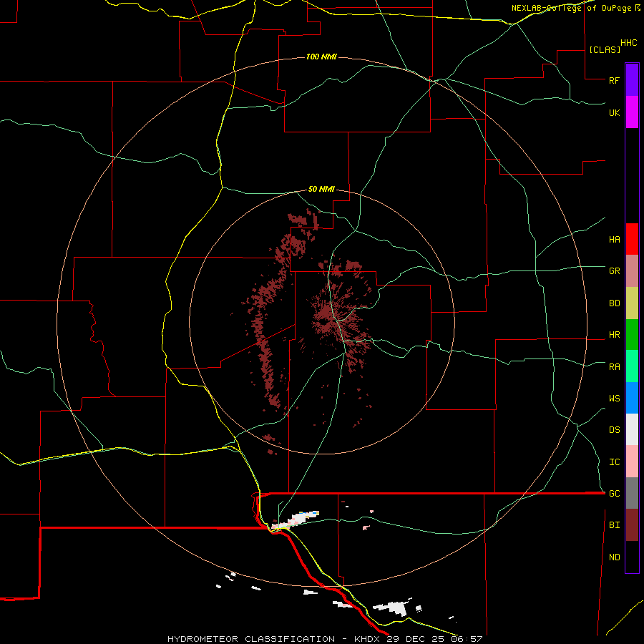Click the HR green legend swatch

(632, 335)
